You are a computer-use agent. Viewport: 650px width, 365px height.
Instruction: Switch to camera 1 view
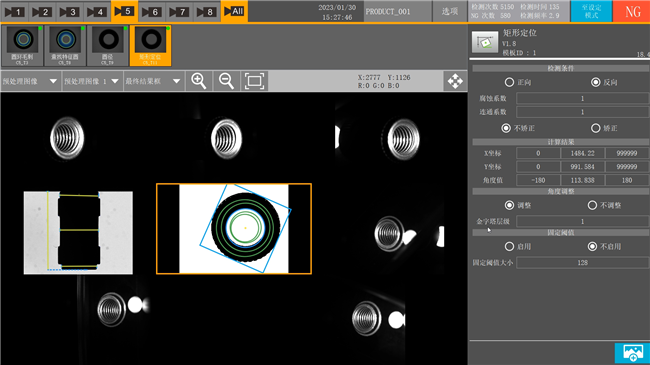click(15, 12)
